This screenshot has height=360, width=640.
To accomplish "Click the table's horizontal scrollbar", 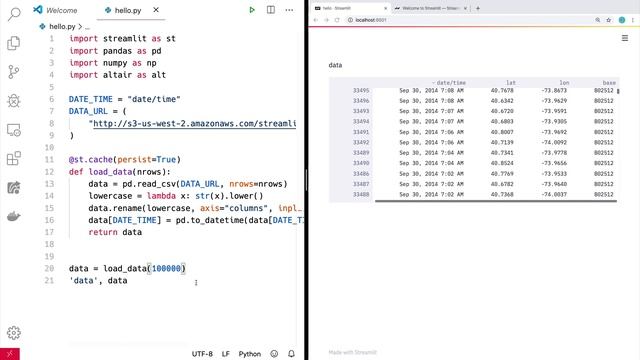I will tap(496, 201).
